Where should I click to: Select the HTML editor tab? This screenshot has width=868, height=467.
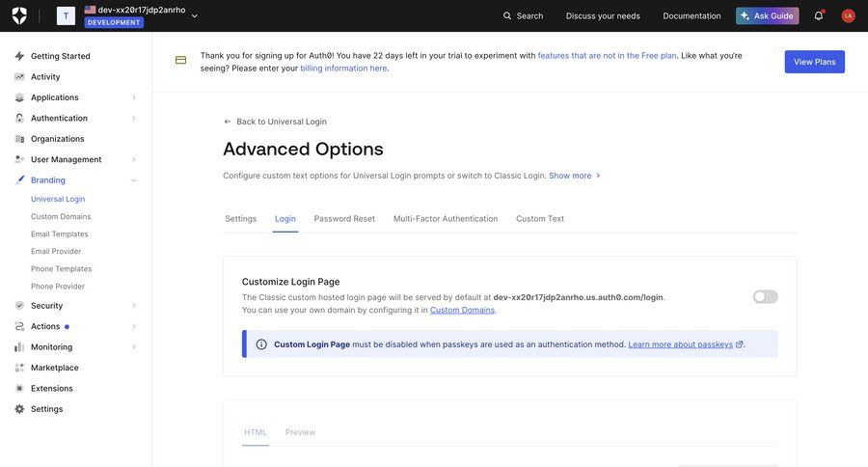[x=256, y=432]
